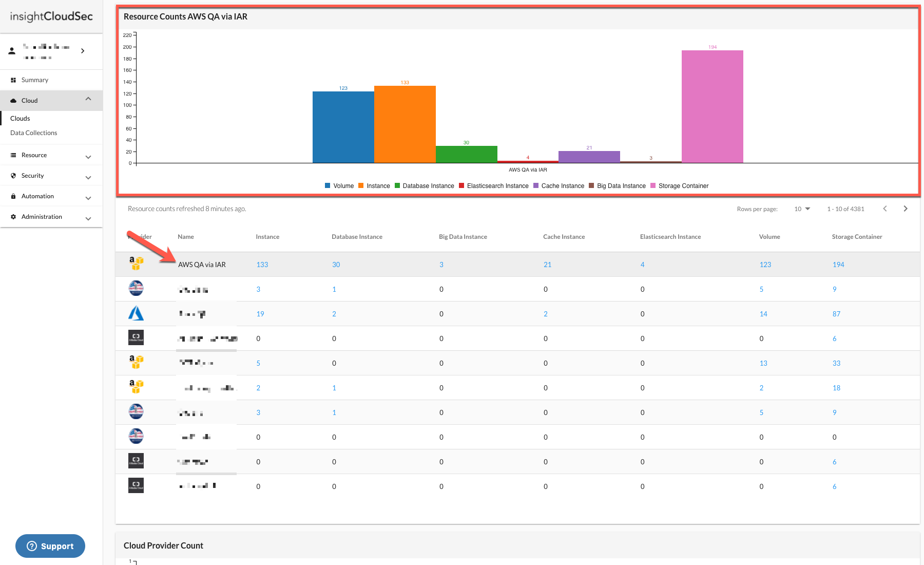Click the AWS icon in row with 33 containers
This screenshot has width=924, height=565.
pos(136,362)
